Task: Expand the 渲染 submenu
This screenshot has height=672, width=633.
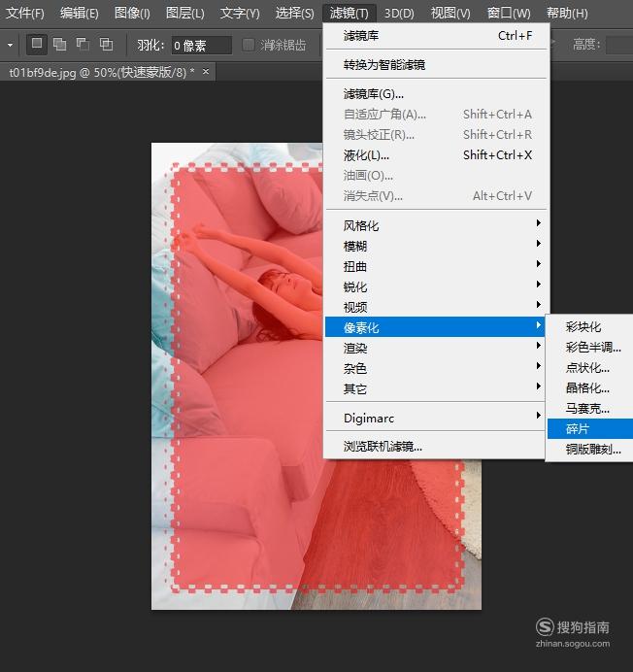Action: coord(436,348)
